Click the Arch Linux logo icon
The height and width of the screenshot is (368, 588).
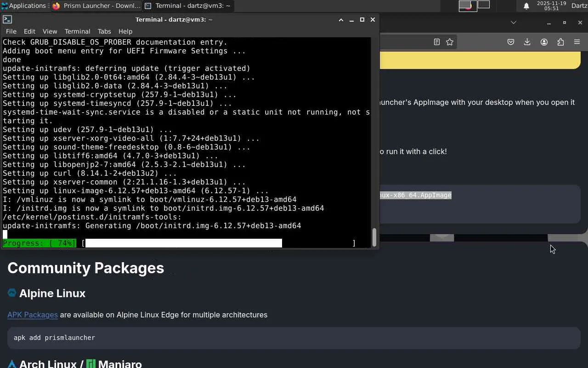(x=12, y=364)
